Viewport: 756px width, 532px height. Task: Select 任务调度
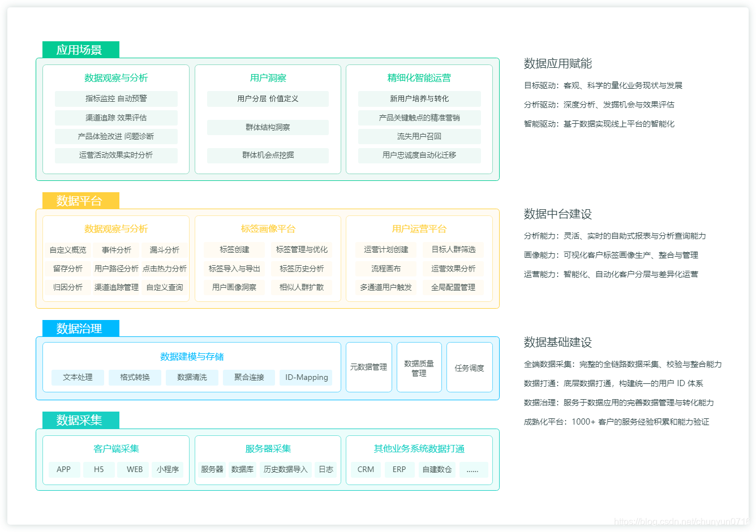pos(469,366)
